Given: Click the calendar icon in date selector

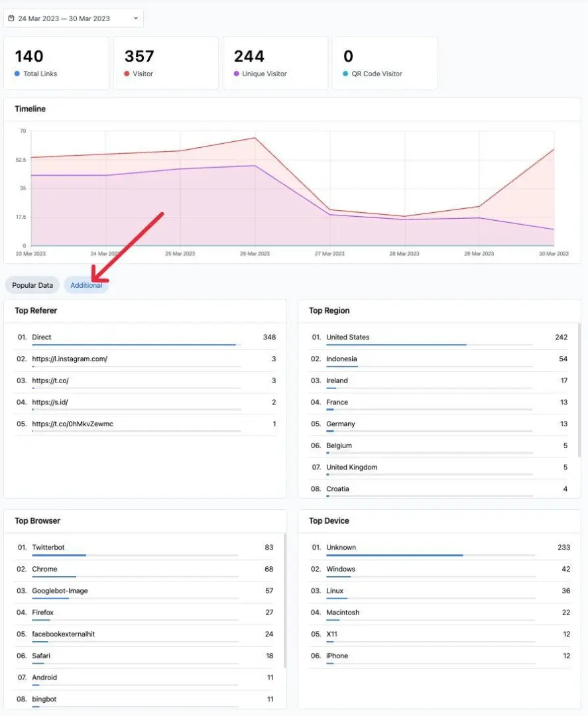Looking at the screenshot, I should point(11,19).
